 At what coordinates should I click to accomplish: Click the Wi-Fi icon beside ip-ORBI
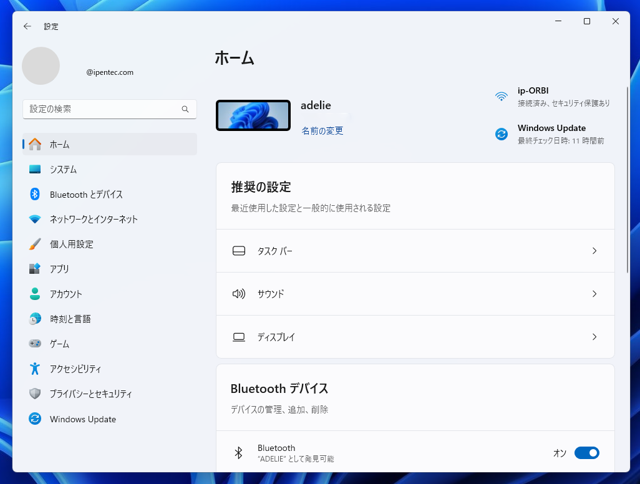[x=501, y=96]
